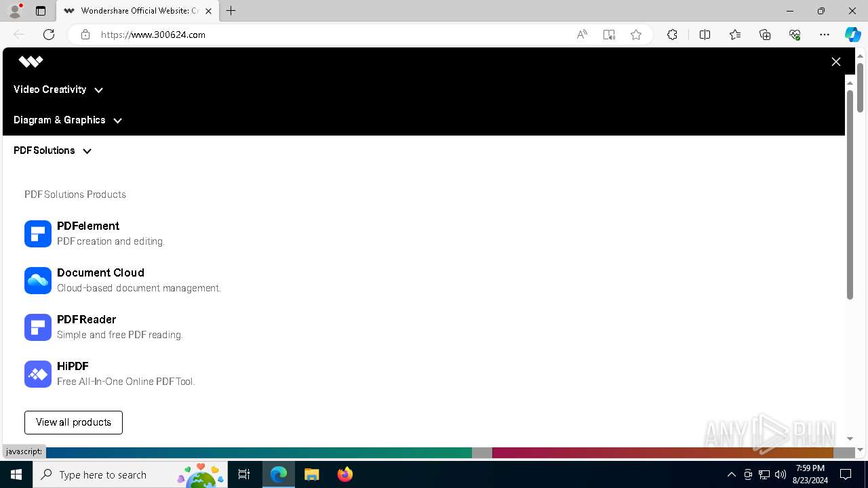Open the Copilot sidebar
Screen dimensions: 868x488
point(853,35)
